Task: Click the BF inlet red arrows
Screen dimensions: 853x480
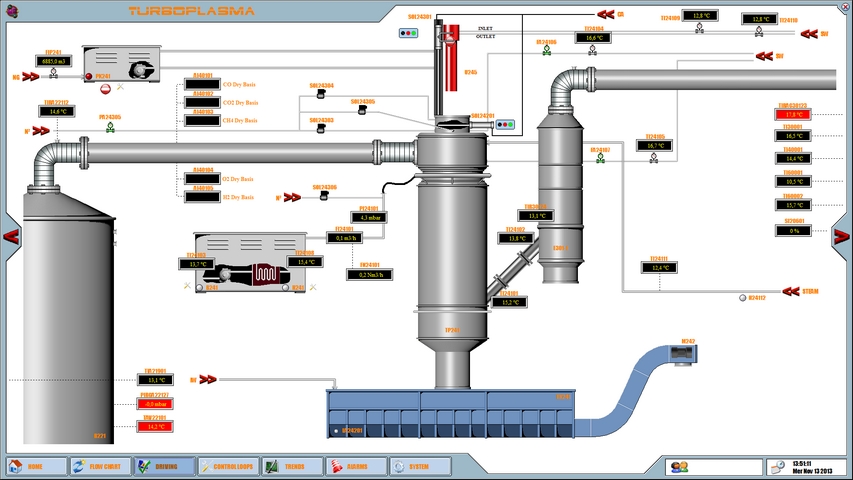Action: coord(208,379)
